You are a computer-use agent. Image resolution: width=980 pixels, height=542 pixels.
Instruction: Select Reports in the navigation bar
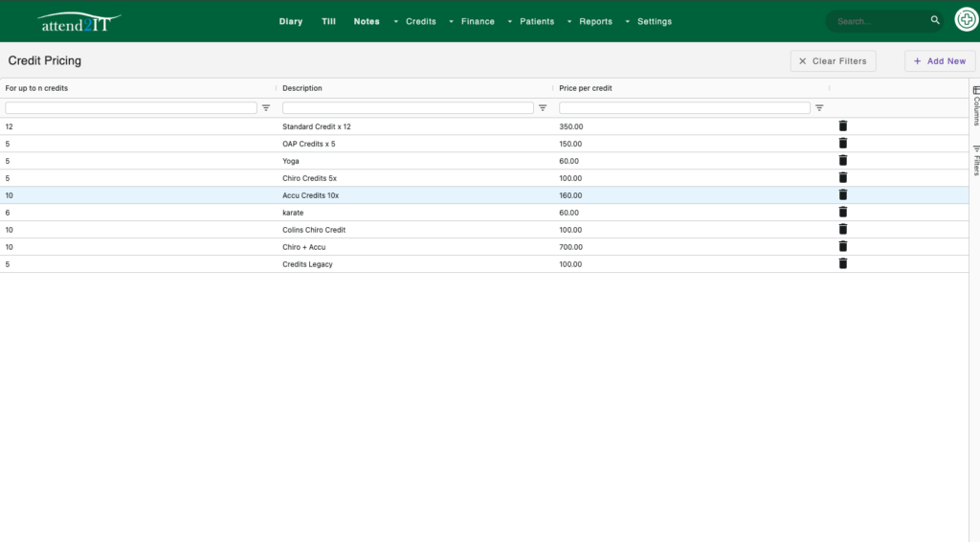[595, 21]
